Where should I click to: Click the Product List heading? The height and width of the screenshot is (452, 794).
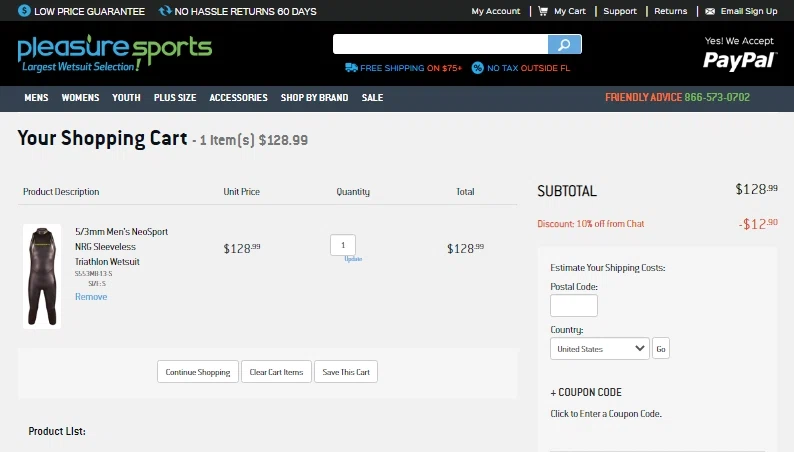[x=57, y=431]
